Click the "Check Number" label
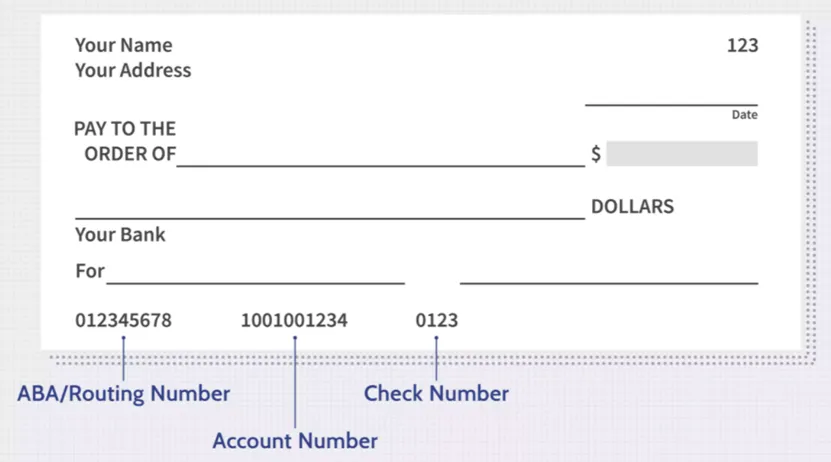The height and width of the screenshot is (462, 831). point(436,393)
